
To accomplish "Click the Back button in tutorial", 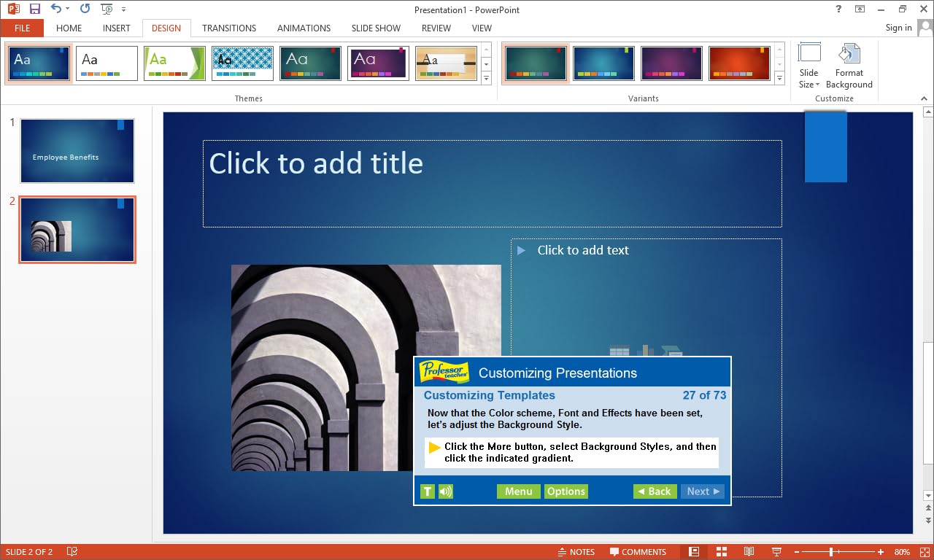I will [655, 491].
